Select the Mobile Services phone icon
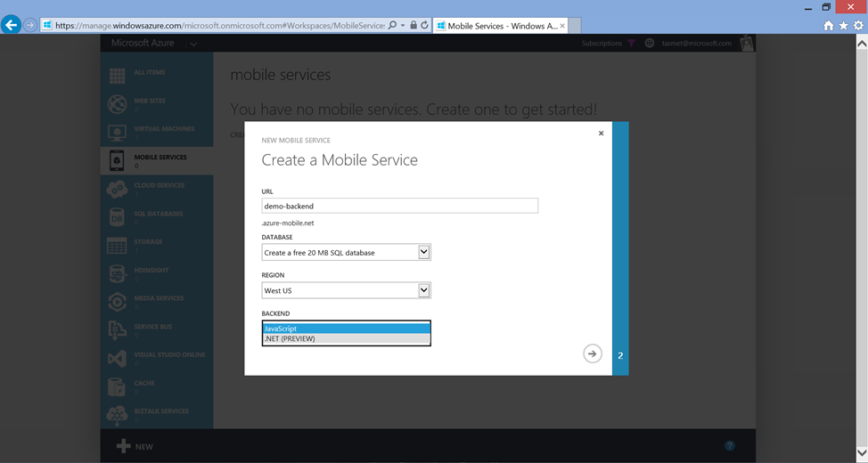Viewport: 868px width, 463px height. point(117,160)
